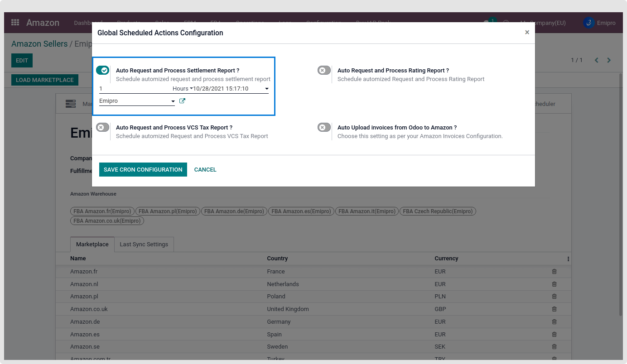Go to next record arrow
The image size is (627, 364).
(x=609, y=60)
